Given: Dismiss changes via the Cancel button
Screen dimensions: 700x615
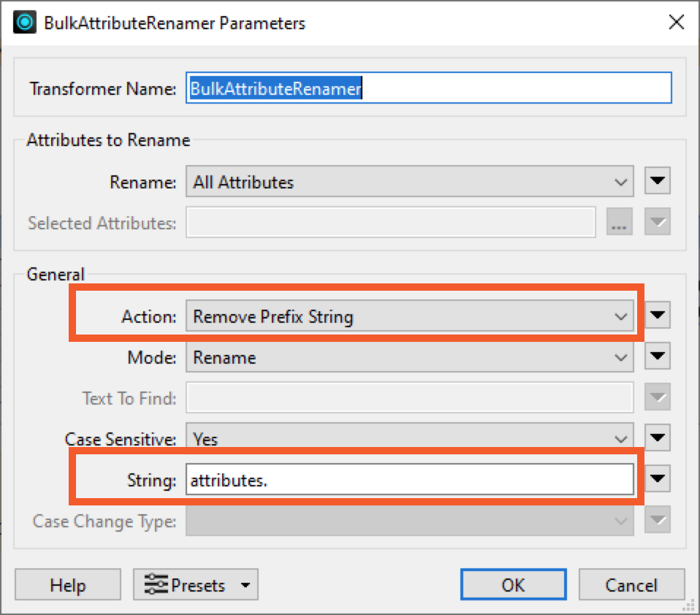Looking at the screenshot, I should 631,584.
